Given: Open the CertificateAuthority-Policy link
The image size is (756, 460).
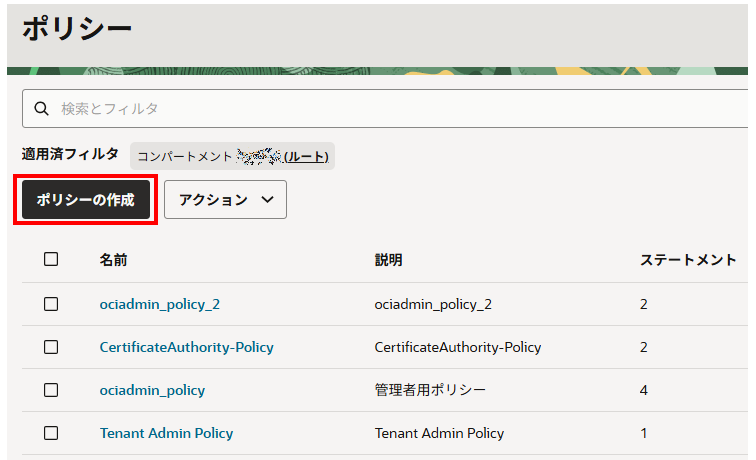Looking at the screenshot, I should point(186,347).
